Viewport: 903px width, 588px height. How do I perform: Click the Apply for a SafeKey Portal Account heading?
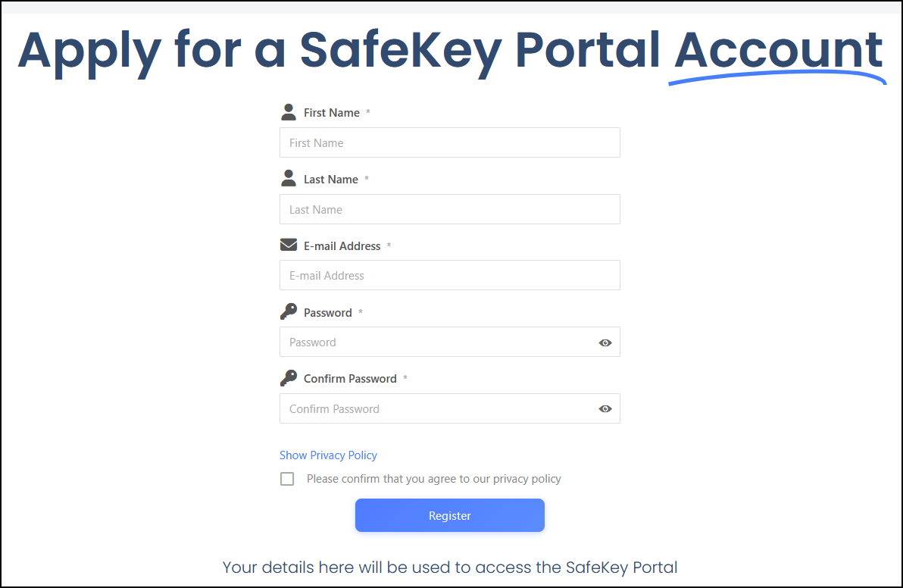[451, 51]
